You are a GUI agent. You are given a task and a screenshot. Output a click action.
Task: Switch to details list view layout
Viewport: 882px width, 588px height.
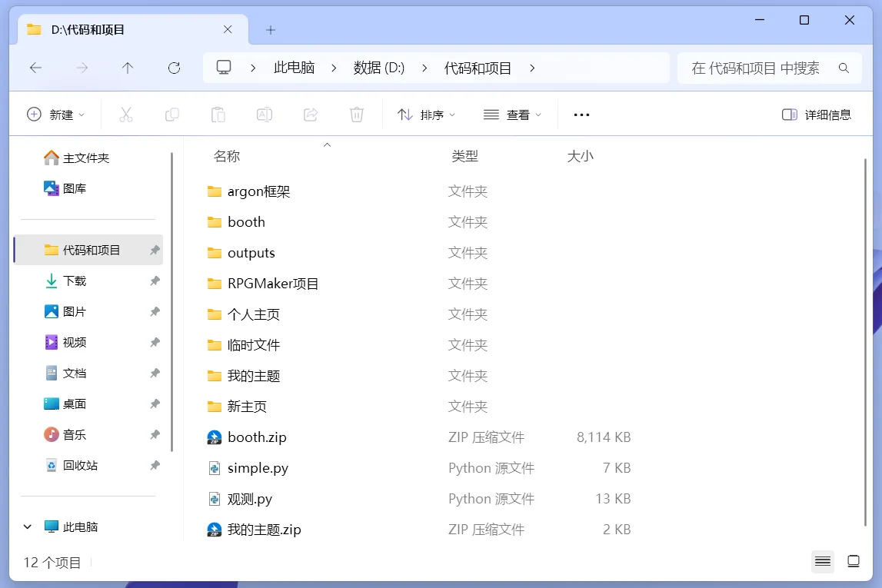coord(823,562)
